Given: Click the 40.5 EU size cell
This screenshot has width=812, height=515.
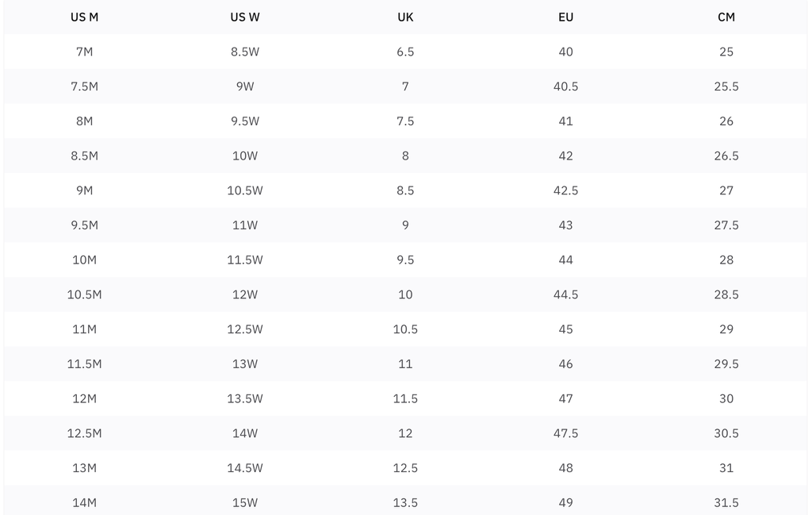Looking at the screenshot, I should point(565,86).
